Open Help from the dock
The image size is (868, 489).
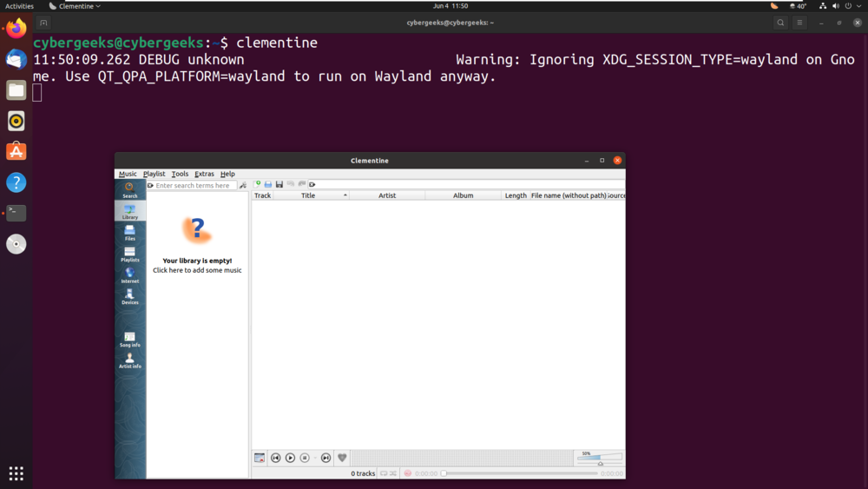16,182
